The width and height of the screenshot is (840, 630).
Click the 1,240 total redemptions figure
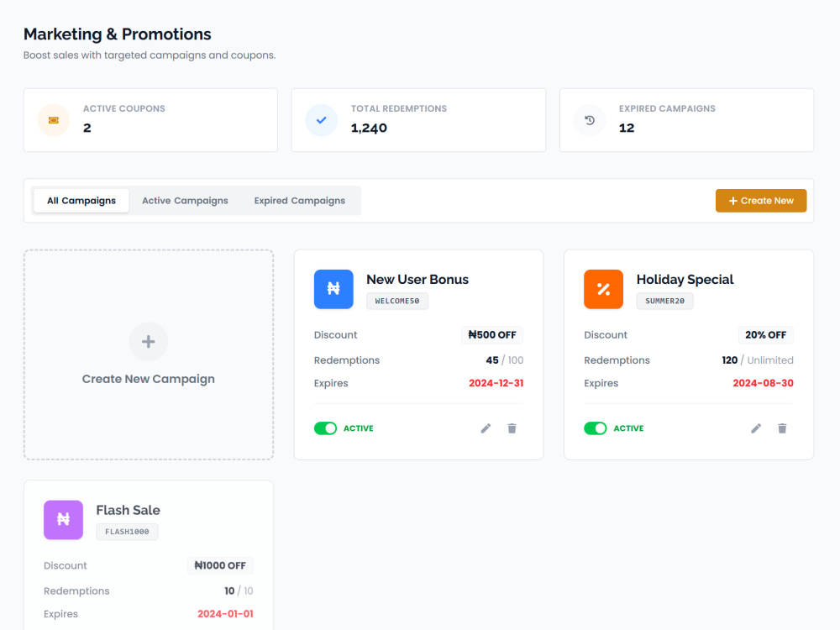(369, 128)
